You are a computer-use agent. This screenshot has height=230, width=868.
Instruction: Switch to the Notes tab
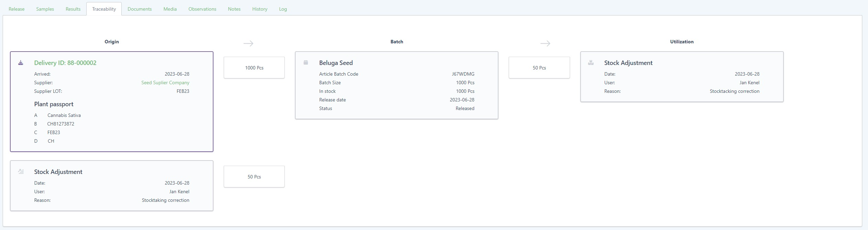tap(234, 9)
